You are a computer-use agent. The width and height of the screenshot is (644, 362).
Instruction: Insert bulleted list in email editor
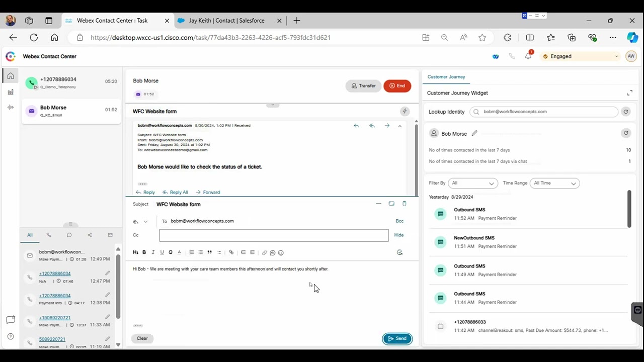[201, 252]
